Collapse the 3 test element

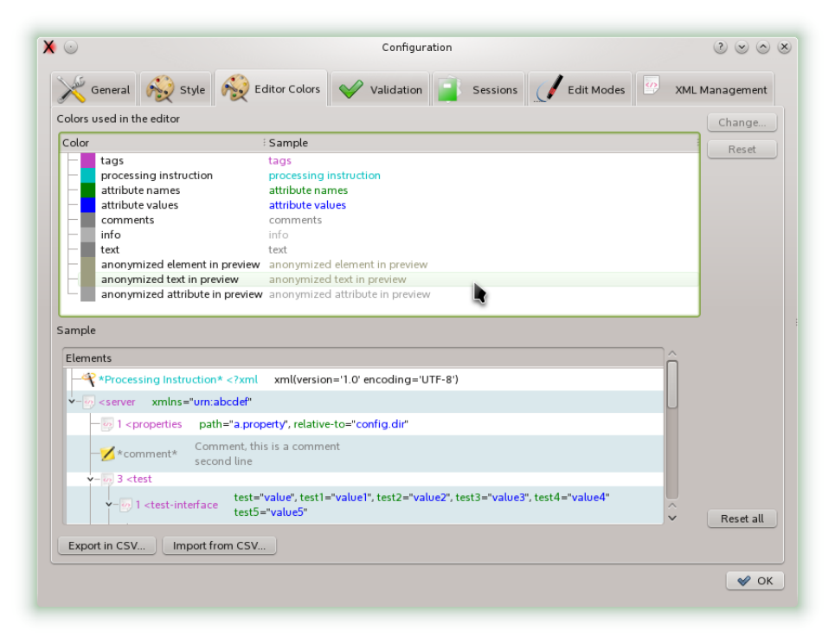pyautogui.click(x=90, y=479)
